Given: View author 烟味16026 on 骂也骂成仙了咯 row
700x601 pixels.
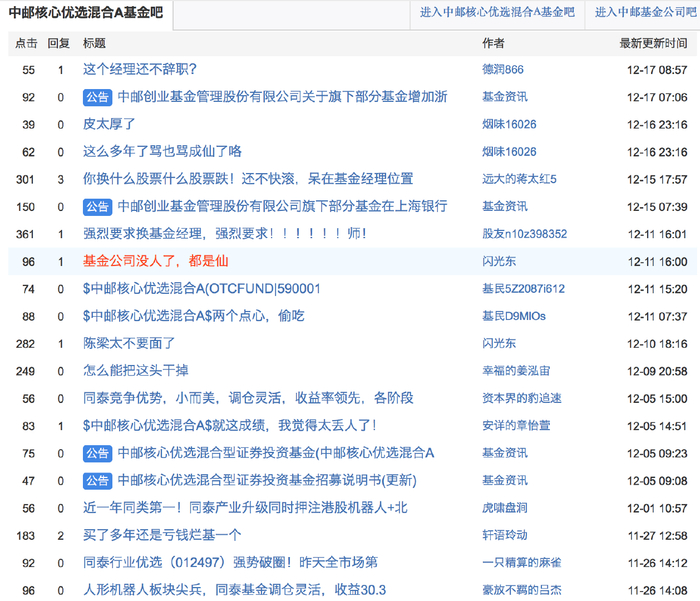Looking at the screenshot, I should pyautogui.click(x=509, y=152).
